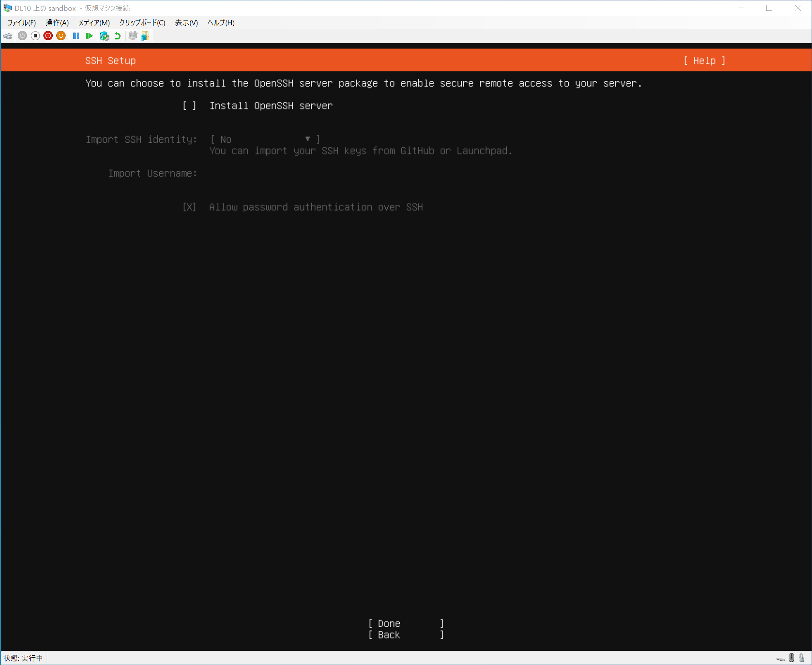812x665 pixels.
Task: Open the 操作(A) menu
Action: click(57, 23)
